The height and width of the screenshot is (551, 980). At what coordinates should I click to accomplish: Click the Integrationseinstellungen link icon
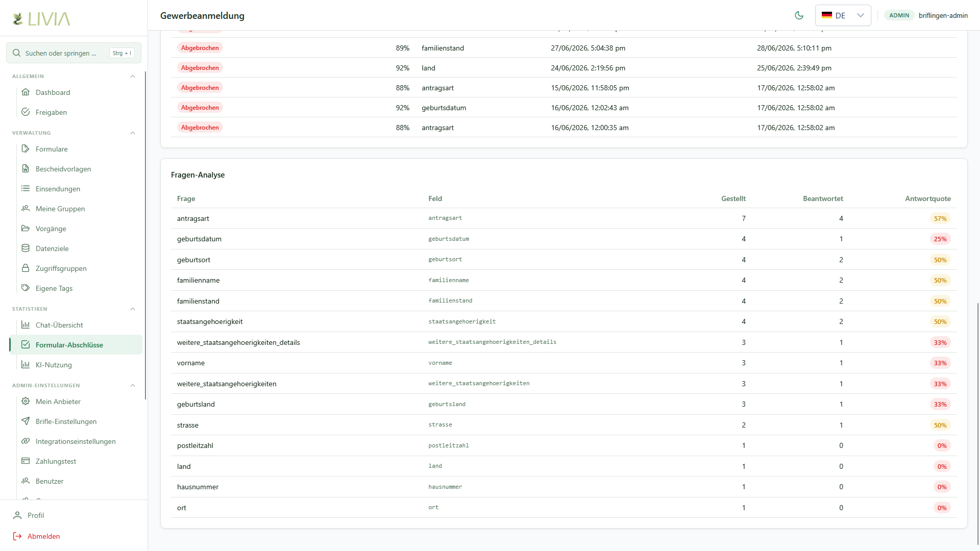[26, 441]
